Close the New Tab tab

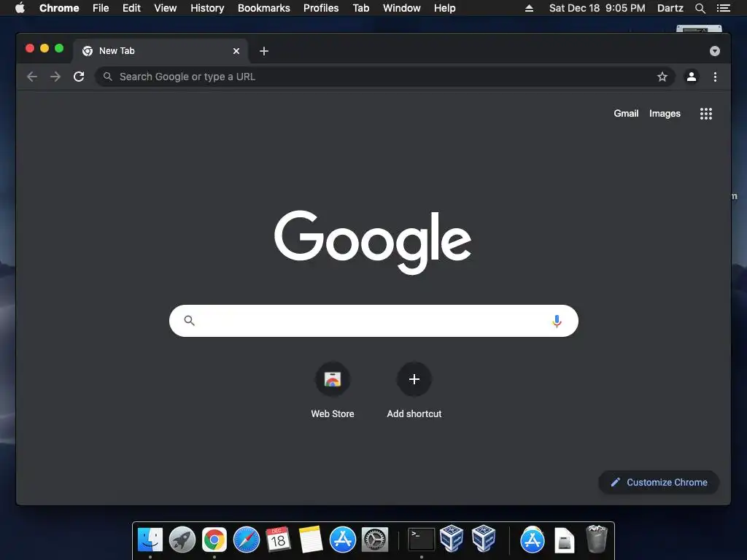coord(236,51)
